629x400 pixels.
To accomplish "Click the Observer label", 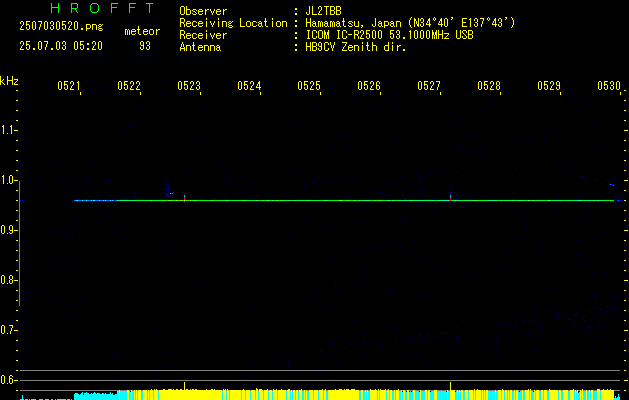I will 203,11.
